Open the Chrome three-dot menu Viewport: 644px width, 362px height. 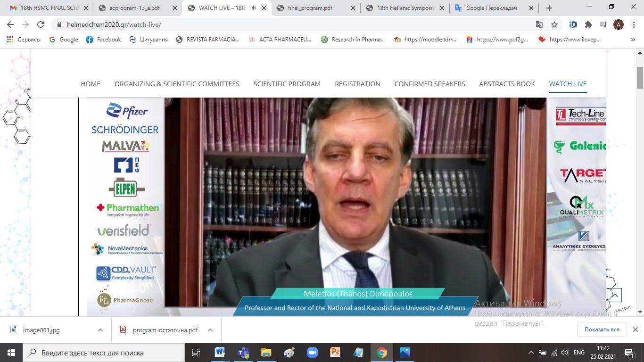(633, 25)
